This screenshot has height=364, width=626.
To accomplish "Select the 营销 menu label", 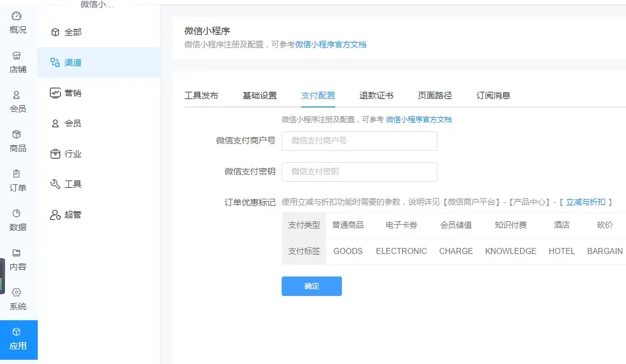I will point(73,93).
